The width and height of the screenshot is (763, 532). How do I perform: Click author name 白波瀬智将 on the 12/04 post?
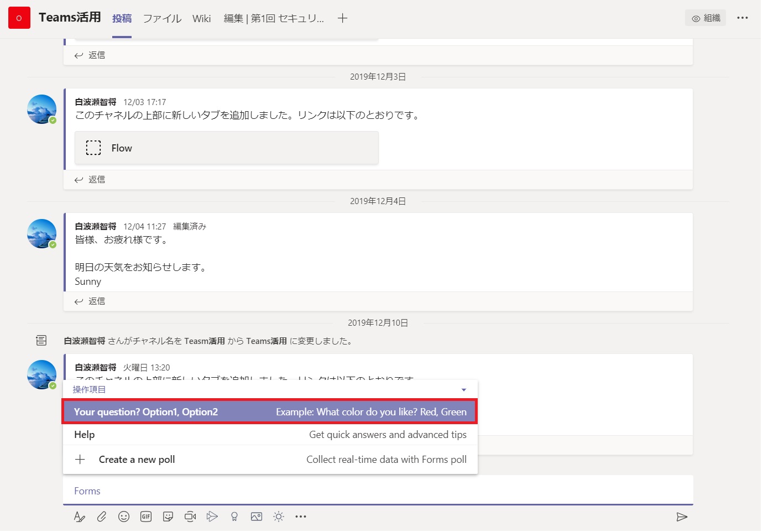click(96, 227)
